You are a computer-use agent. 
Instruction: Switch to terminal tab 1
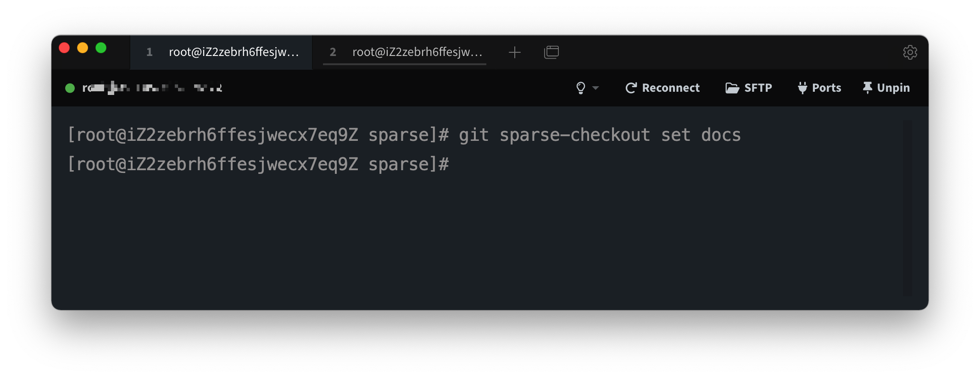pyautogui.click(x=222, y=52)
